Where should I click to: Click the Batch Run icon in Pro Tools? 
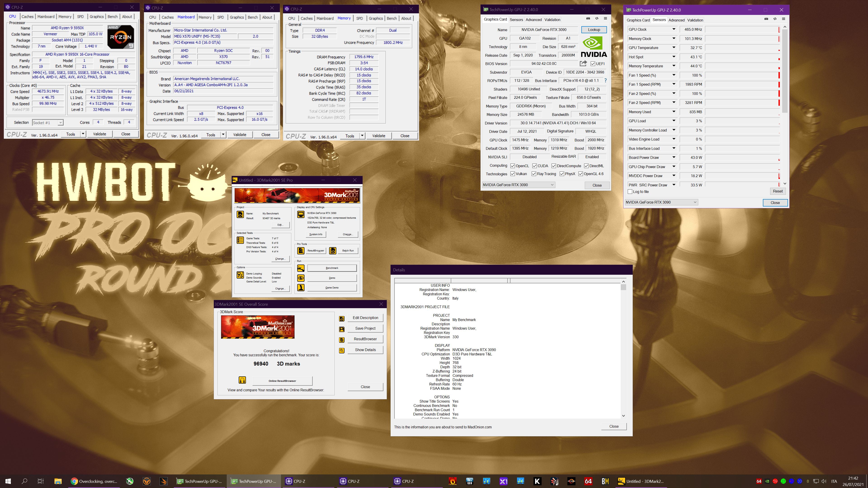coord(333,251)
